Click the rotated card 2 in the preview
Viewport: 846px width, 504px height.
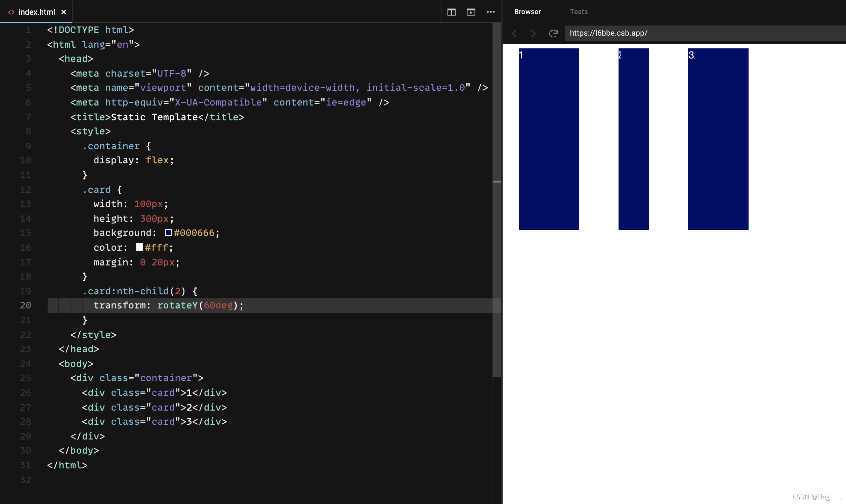pos(633,139)
